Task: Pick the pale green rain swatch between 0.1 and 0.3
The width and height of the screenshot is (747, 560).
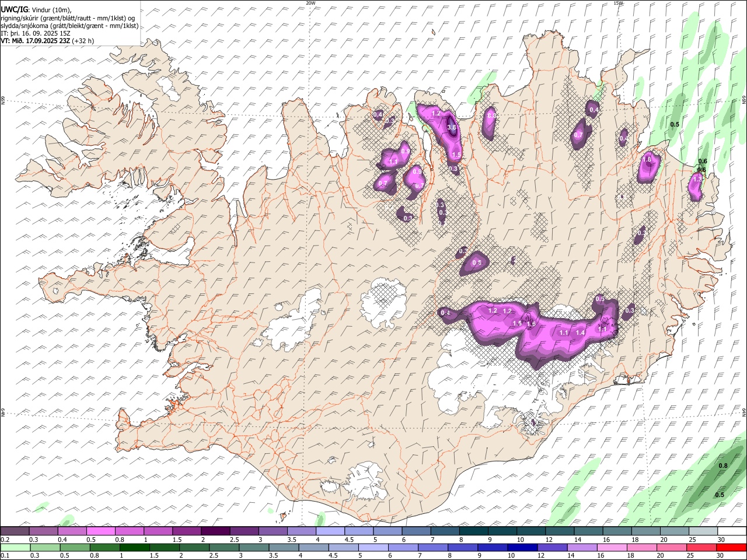Action: (15, 547)
